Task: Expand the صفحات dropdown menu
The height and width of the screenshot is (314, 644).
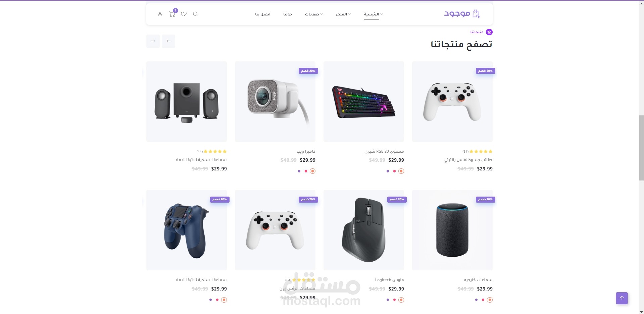Action: click(314, 14)
